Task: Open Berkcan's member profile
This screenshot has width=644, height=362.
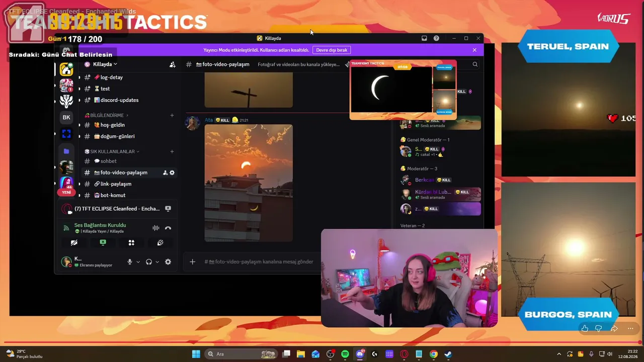Action: pyautogui.click(x=440, y=180)
